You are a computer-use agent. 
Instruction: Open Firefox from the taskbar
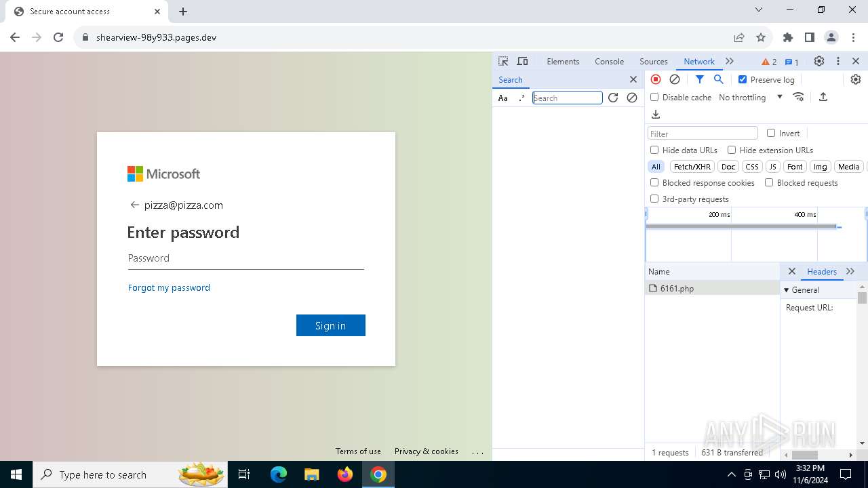point(345,474)
